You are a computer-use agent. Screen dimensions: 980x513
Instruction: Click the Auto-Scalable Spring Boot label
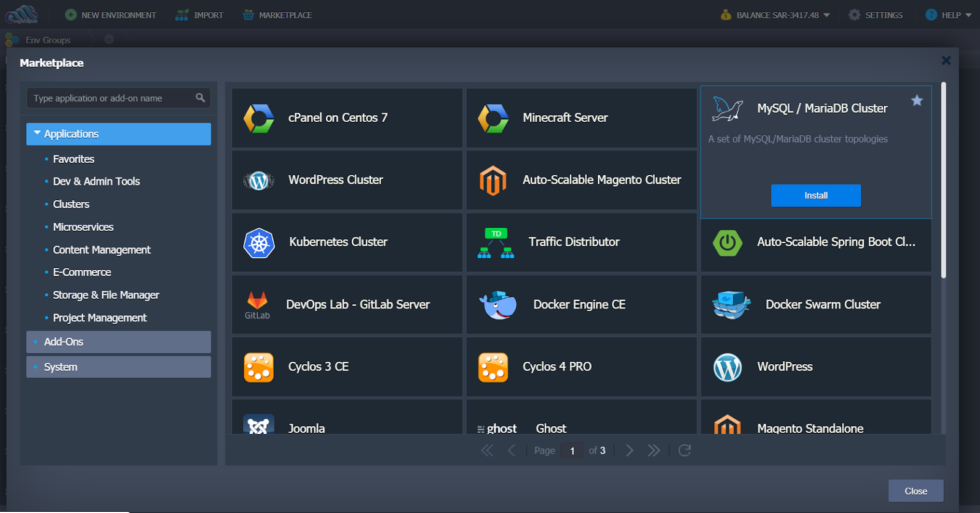(x=836, y=242)
